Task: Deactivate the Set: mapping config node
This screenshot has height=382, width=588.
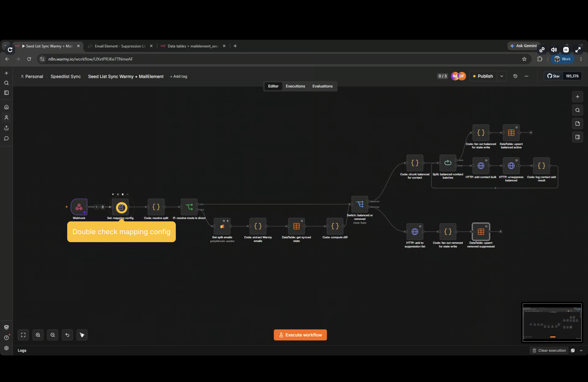Action: [x=118, y=194]
